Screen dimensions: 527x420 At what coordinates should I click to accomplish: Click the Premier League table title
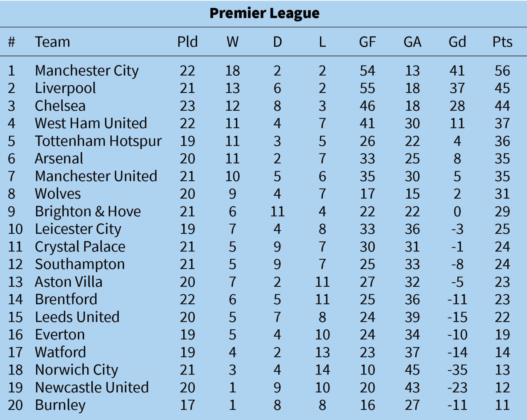click(x=264, y=13)
